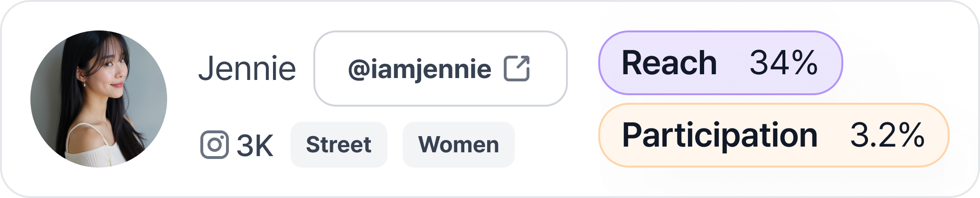Click the Instagram logo icon
The height and width of the screenshot is (198, 980).
(214, 144)
